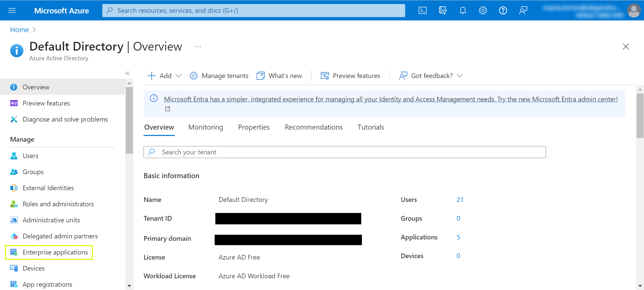Click the global search resources box

pos(254,10)
